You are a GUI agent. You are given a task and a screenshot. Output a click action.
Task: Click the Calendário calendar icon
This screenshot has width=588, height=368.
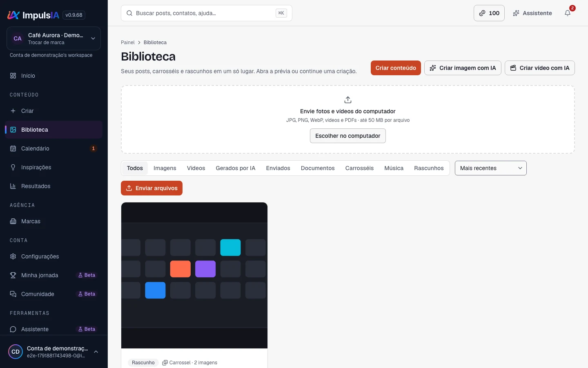(13, 148)
